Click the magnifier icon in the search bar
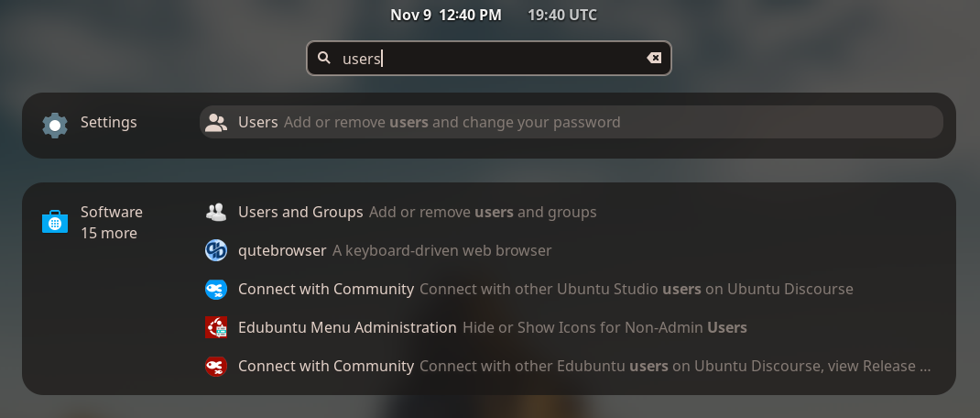Viewport: 980px width, 418px height. (x=323, y=58)
